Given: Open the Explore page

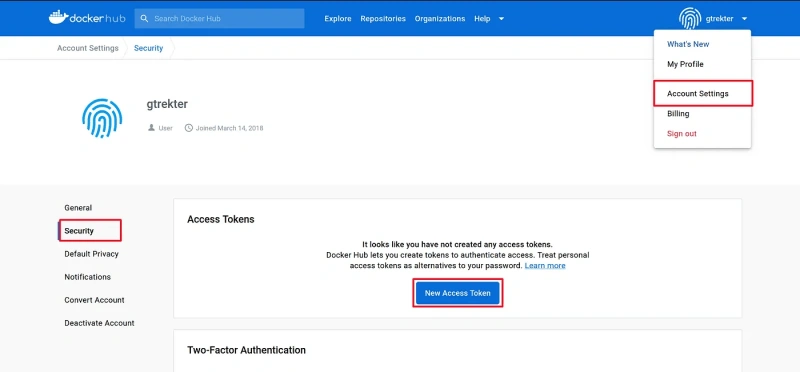Looking at the screenshot, I should tap(338, 18).
